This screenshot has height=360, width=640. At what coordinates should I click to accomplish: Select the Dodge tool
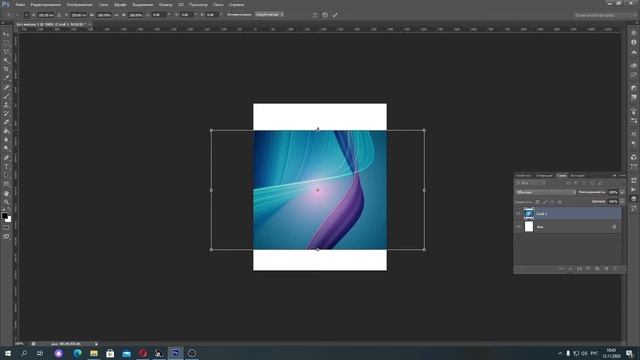(x=6, y=149)
